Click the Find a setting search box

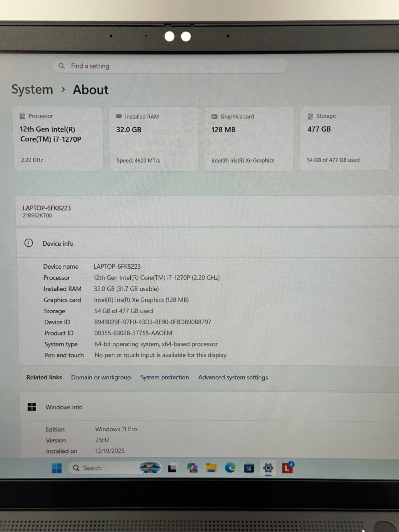tap(170, 66)
